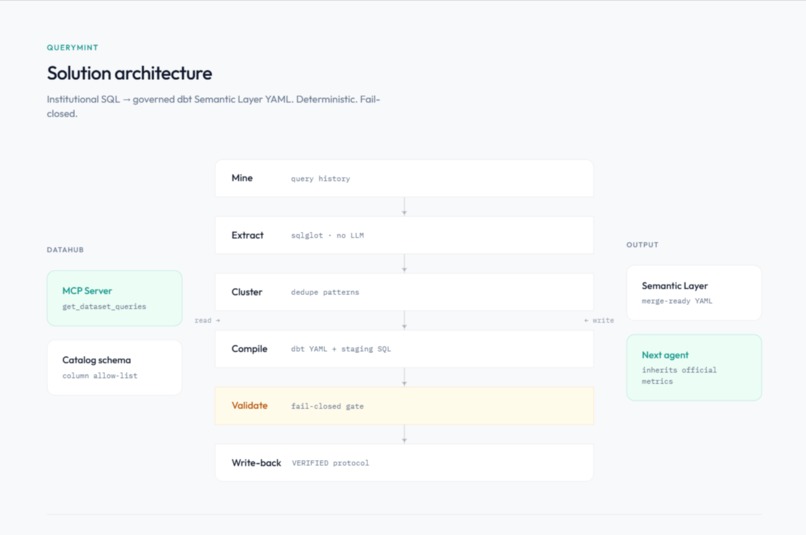
Task: Click the Catalog schema card
Action: 115,367
